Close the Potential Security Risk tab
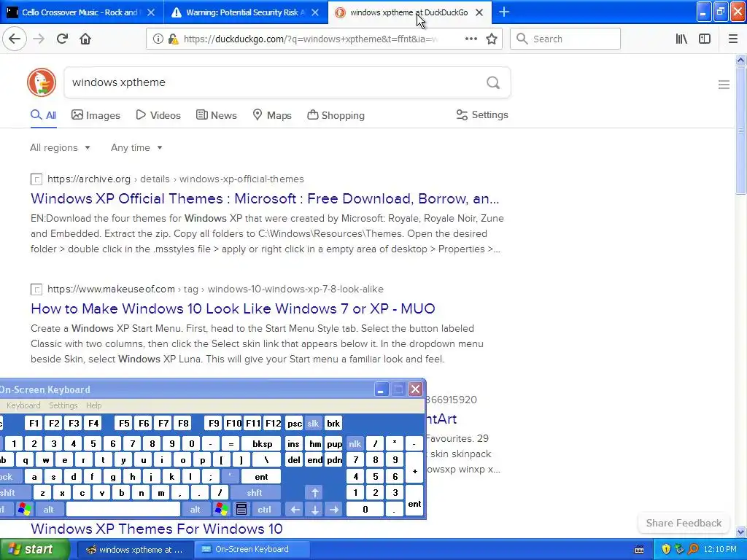 tap(315, 12)
